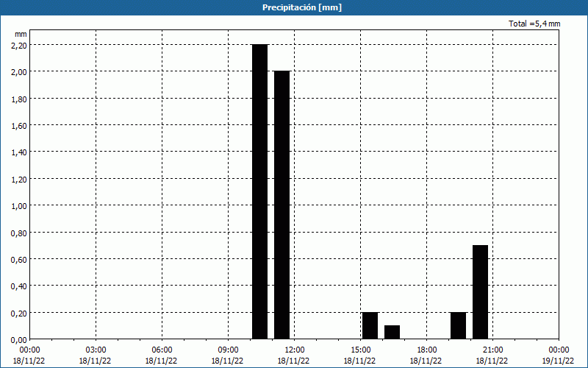Click the 06:00 time label

(162, 350)
